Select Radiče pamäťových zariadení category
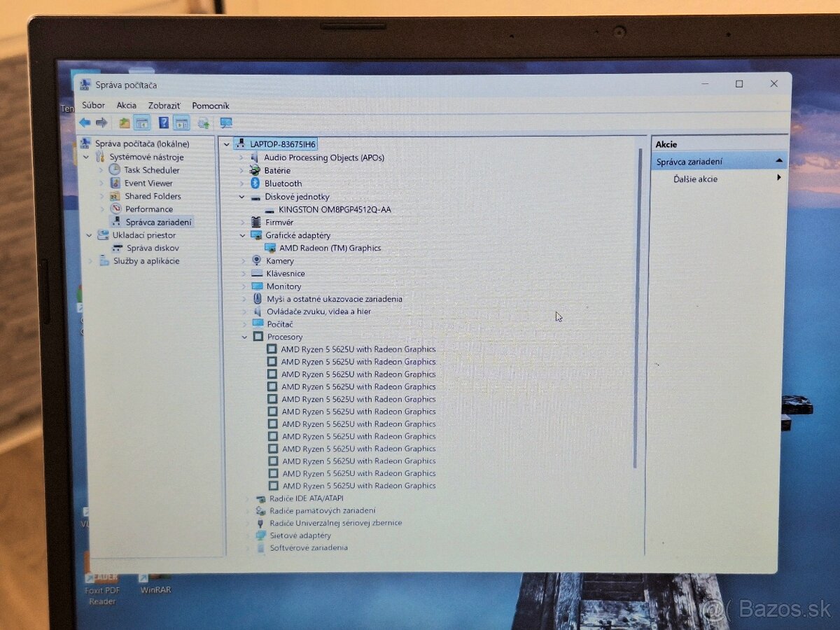 322,511
